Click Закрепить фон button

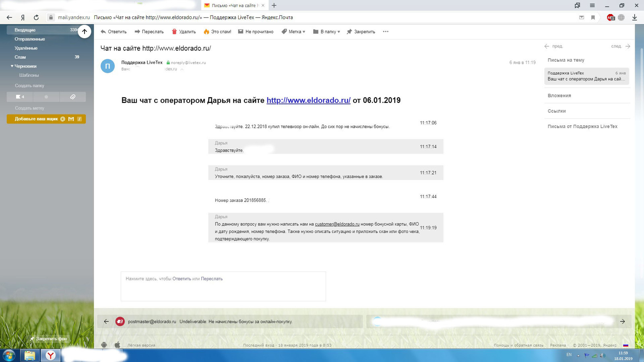pyautogui.click(x=48, y=339)
